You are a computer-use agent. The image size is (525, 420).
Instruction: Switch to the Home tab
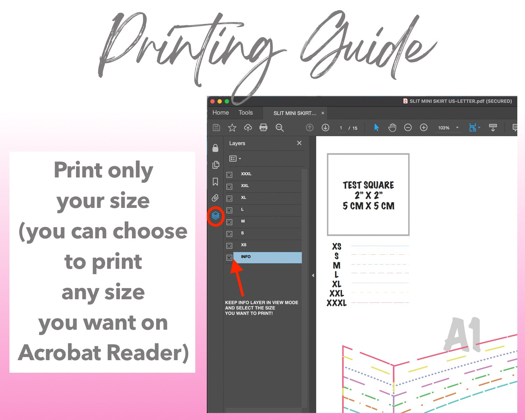coord(220,113)
